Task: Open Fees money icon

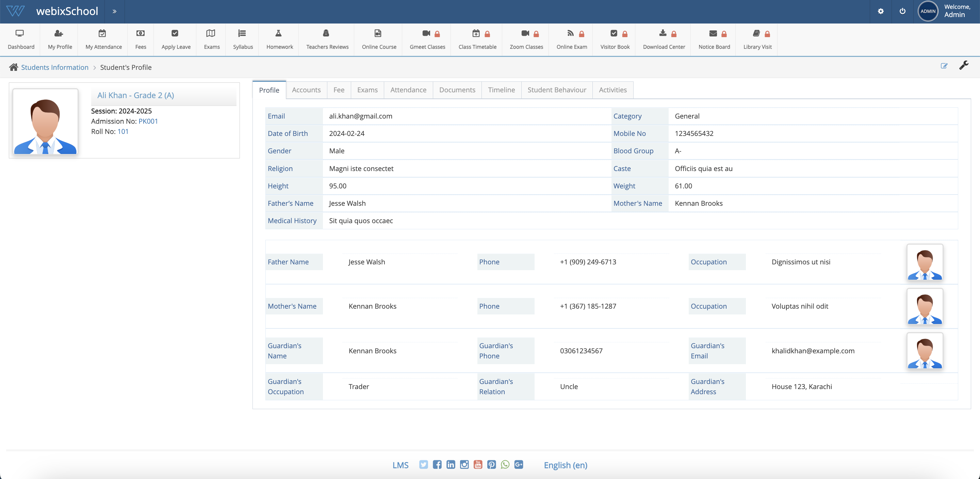Action: click(141, 33)
